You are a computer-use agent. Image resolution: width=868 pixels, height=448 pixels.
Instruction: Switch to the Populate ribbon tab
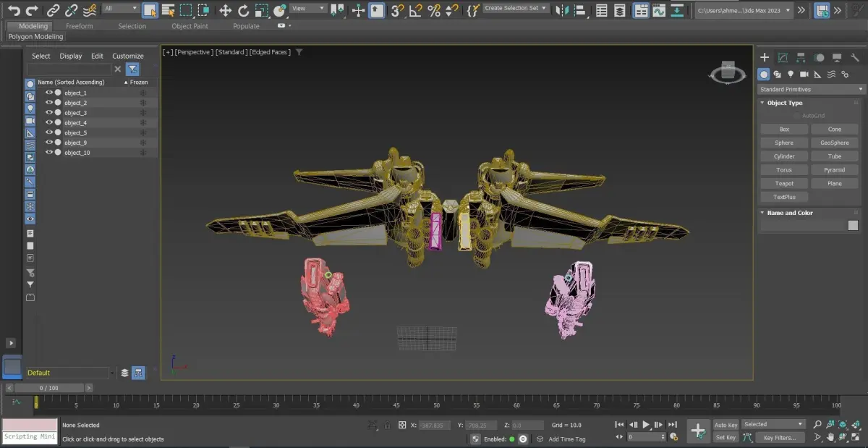246,26
